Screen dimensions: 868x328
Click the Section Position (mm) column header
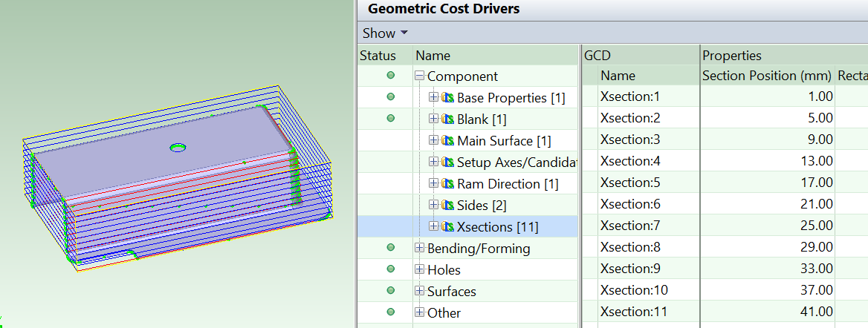tap(766, 76)
